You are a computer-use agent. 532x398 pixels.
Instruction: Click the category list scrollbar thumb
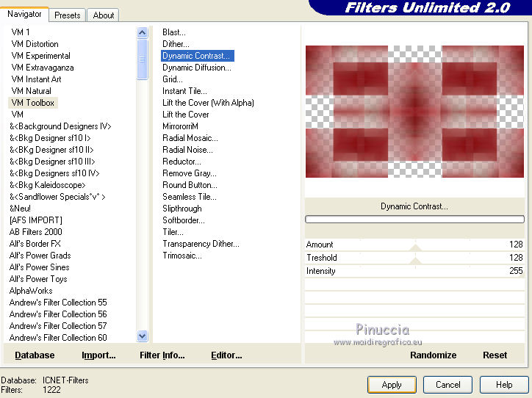(x=142, y=59)
